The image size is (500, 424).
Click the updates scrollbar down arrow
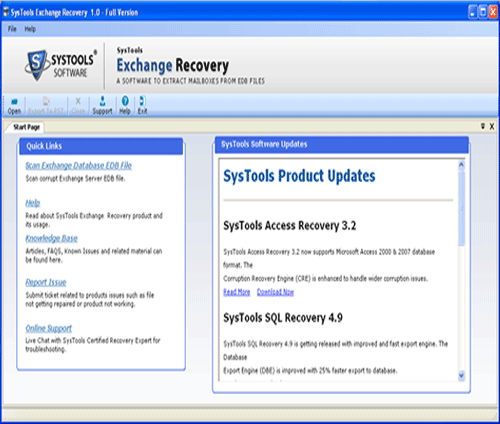point(461,376)
